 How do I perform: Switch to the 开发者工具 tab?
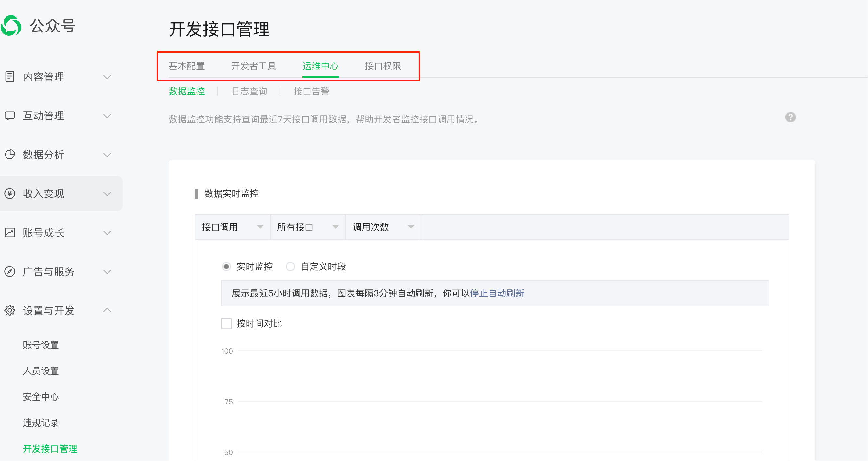254,66
